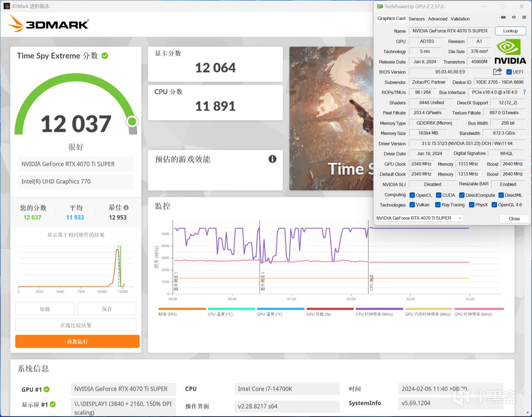The height and width of the screenshot is (417, 532).
Task: Click the Time Spy benchmark thumbnail image
Action: (x=331, y=118)
